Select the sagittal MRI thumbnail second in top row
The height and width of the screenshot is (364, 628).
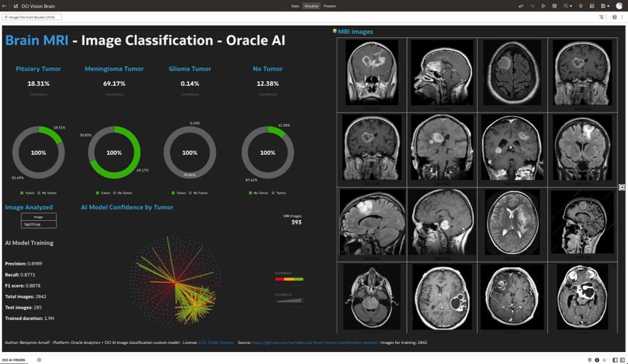pos(441,72)
